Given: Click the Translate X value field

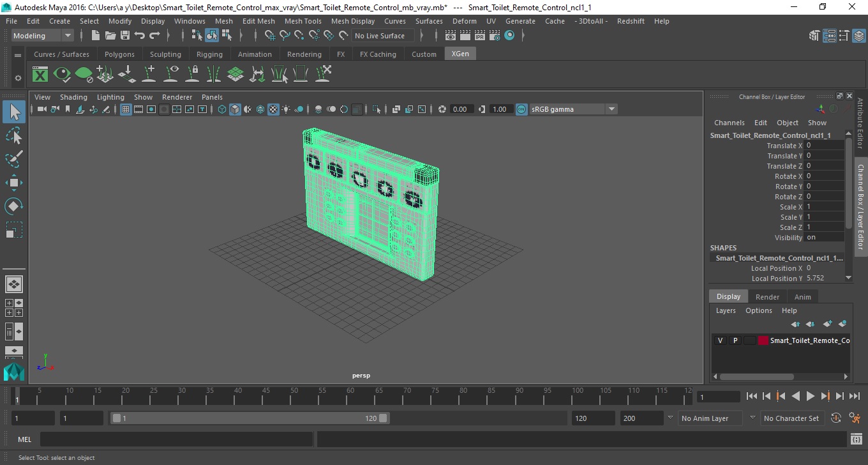Looking at the screenshot, I should pos(825,146).
